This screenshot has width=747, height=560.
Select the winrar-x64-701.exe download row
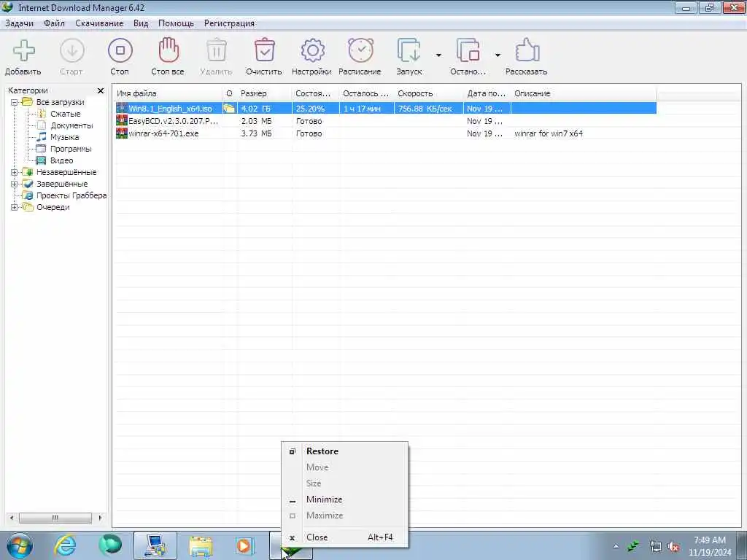coord(386,133)
